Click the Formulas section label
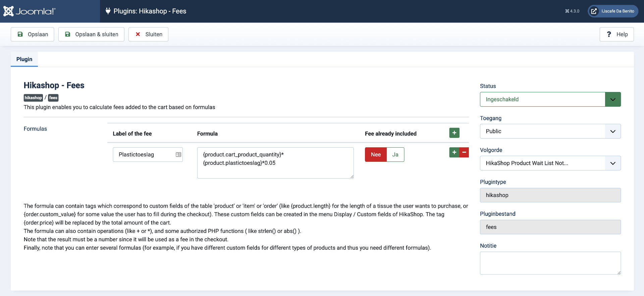The height and width of the screenshot is (296, 644). tap(35, 129)
